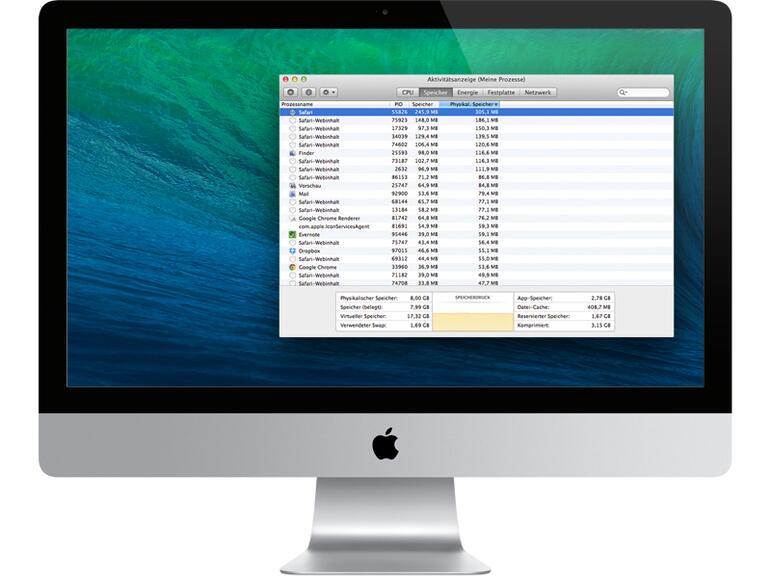
Task: Click icon of Safari-Webinhalt row PID 74602
Action: tap(293, 145)
